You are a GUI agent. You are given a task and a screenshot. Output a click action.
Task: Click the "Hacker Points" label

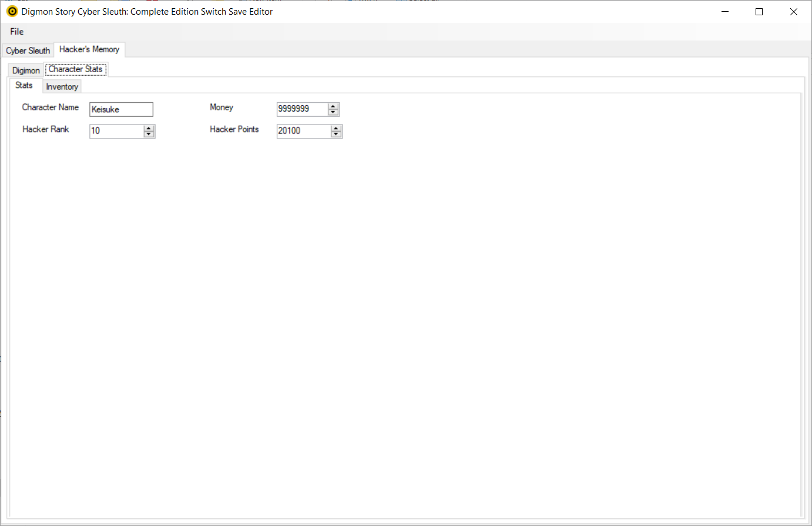234,129
